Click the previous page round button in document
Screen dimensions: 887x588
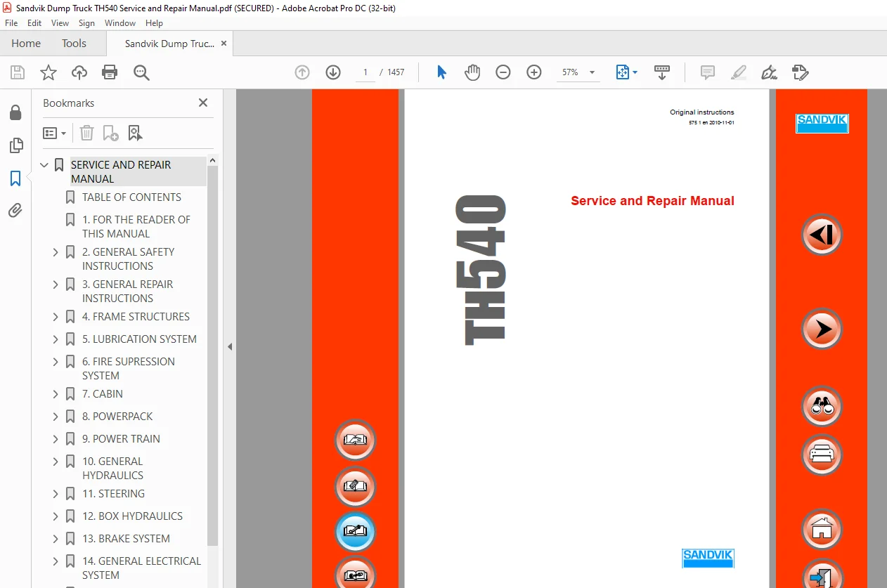[821, 235]
